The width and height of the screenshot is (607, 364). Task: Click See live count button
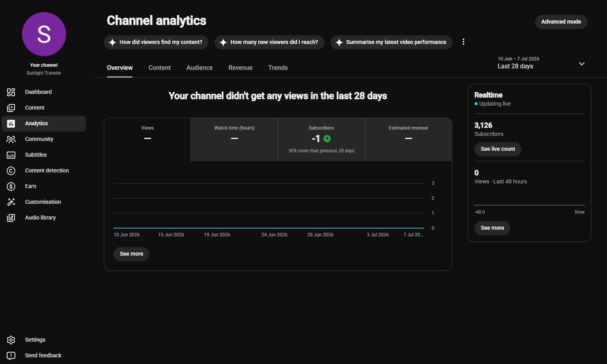pos(498,149)
